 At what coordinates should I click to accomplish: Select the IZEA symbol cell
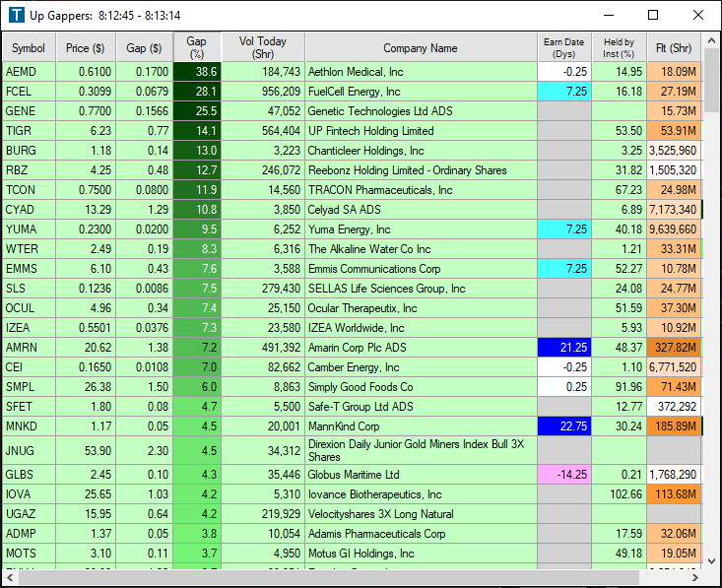pos(29,328)
